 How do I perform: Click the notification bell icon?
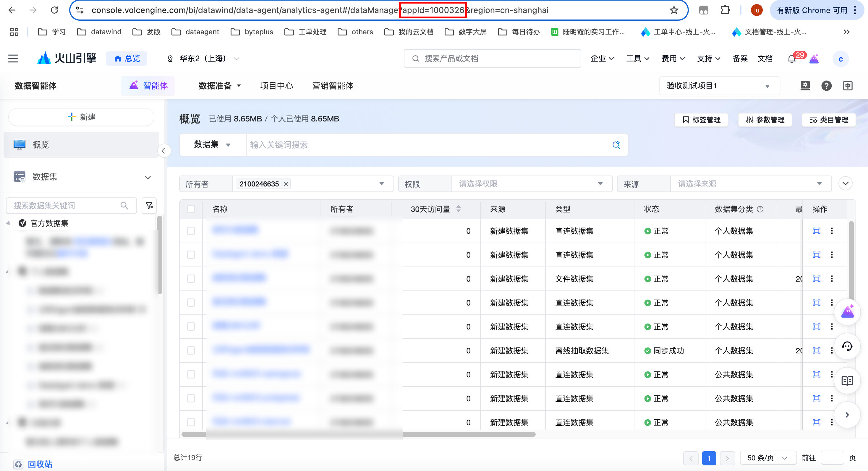(x=791, y=59)
